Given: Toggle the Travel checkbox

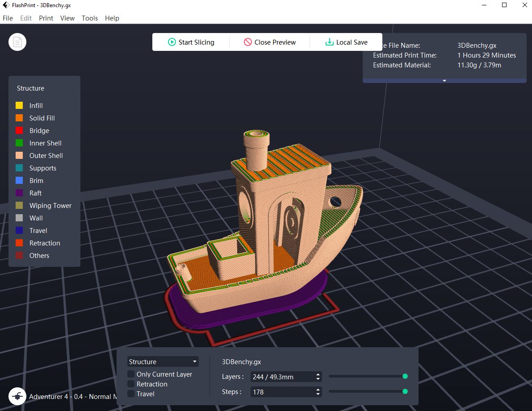Looking at the screenshot, I should click(130, 394).
